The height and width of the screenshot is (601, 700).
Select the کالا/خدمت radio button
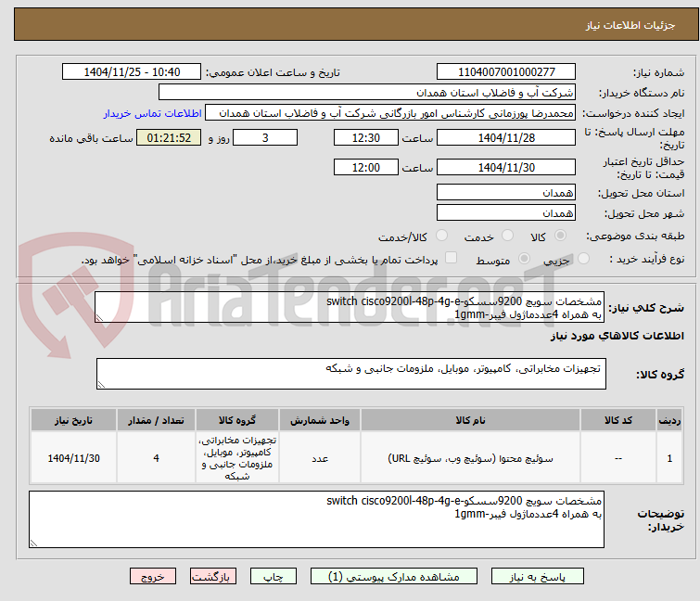tap(441, 236)
